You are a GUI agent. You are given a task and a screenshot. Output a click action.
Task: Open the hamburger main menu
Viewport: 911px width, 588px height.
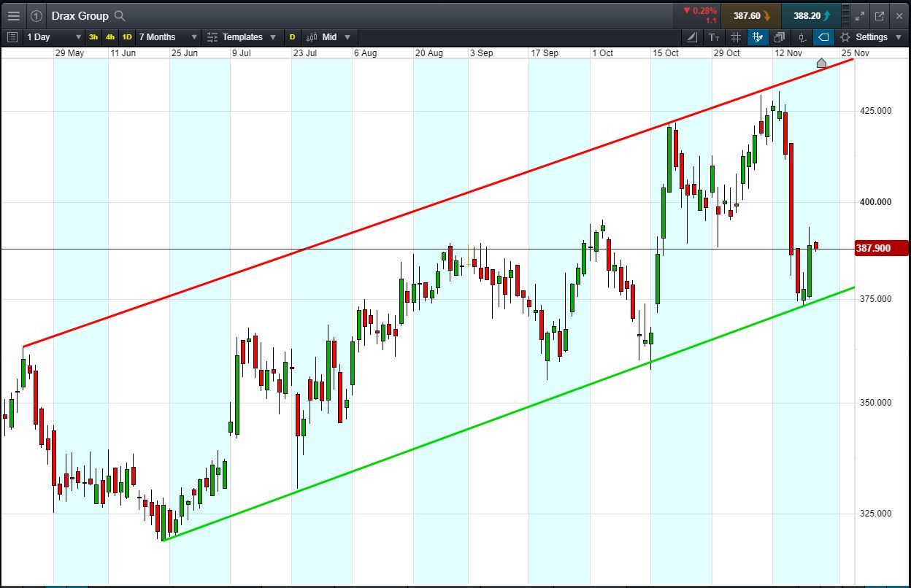(13, 15)
